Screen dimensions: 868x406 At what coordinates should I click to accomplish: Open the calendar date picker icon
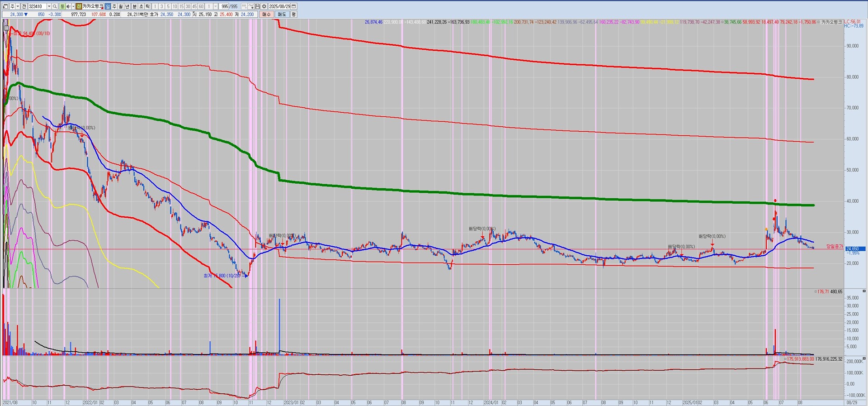[294, 6]
